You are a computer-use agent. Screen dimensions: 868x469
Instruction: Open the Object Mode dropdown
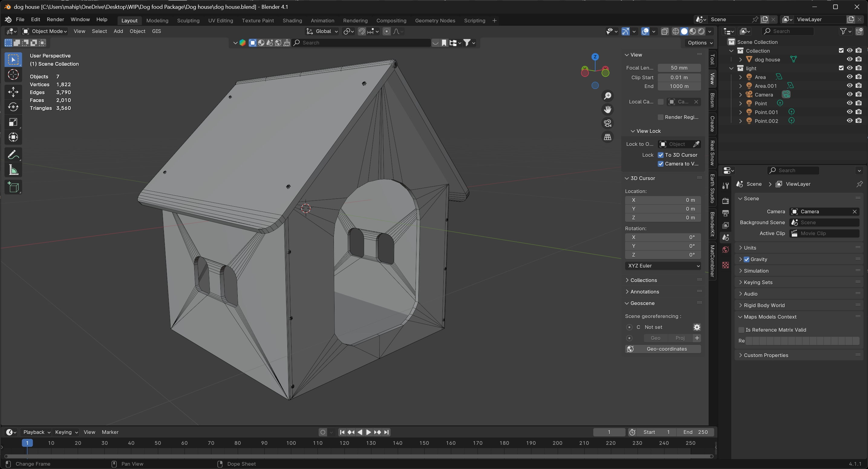44,31
